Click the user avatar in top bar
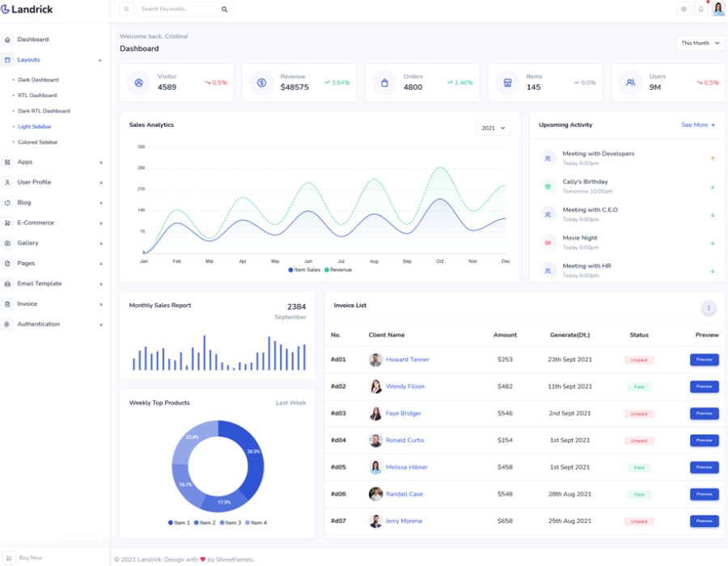Screen dimensions: 728x566 (x=718, y=9)
